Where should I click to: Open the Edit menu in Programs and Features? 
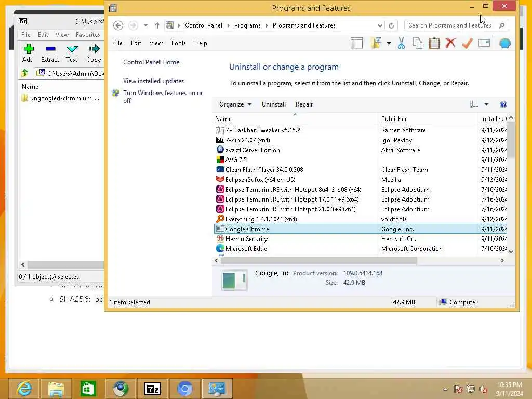coord(136,43)
